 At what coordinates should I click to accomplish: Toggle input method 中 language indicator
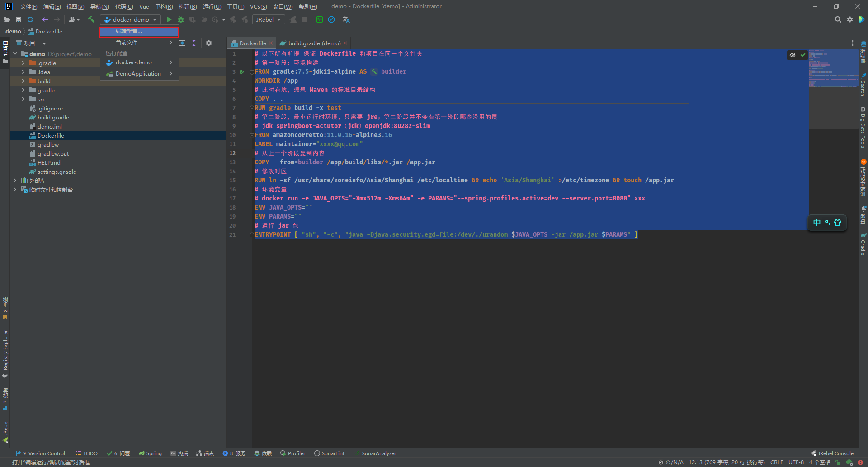pos(816,222)
